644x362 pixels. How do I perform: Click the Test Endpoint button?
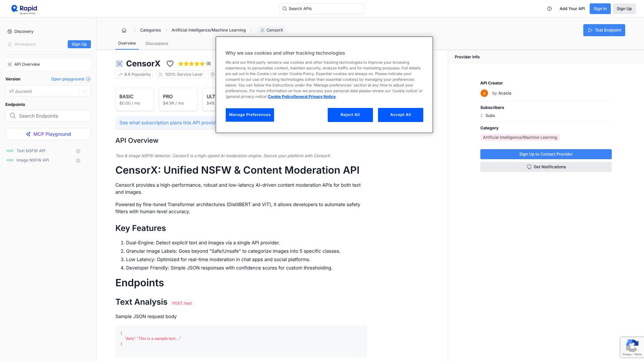pos(604,30)
